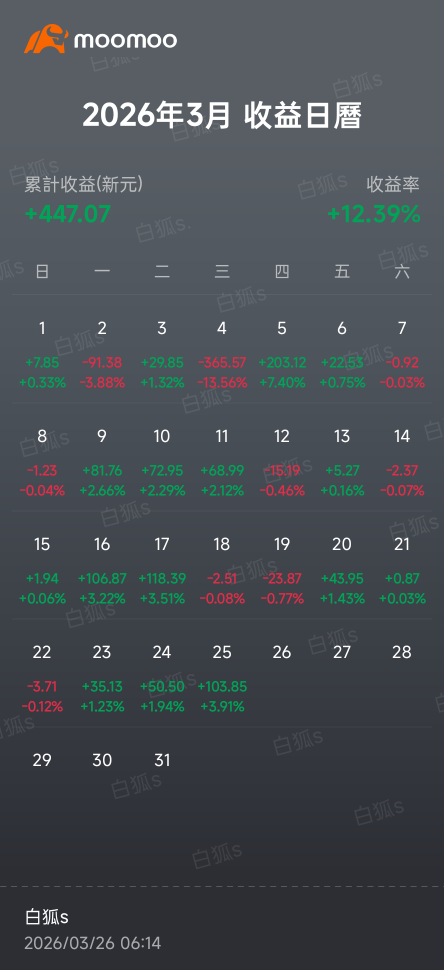444x970 pixels.
Task: Click the moomoo brand name text
Action: coord(126,41)
